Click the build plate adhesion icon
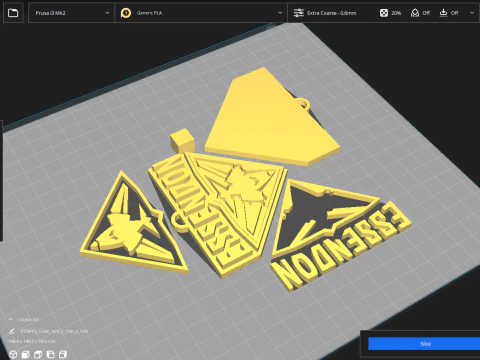This screenshot has height=360, width=480. [443, 13]
